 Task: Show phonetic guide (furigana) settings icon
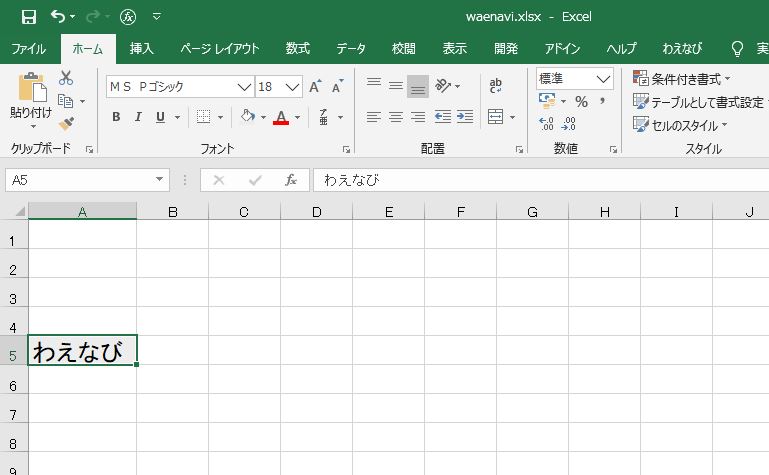point(324,117)
